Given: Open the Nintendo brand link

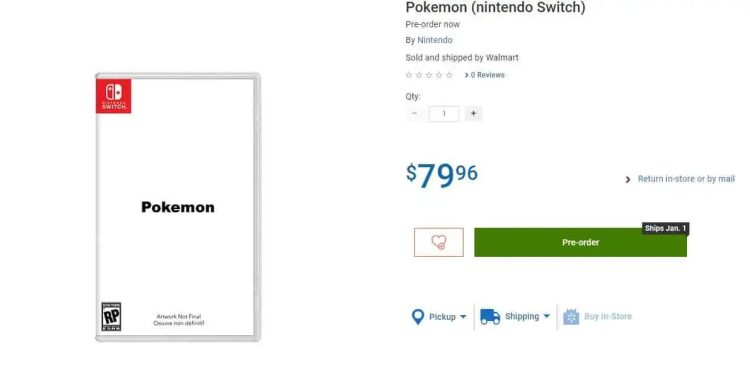Looking at the screenshot, I should 435,40.
